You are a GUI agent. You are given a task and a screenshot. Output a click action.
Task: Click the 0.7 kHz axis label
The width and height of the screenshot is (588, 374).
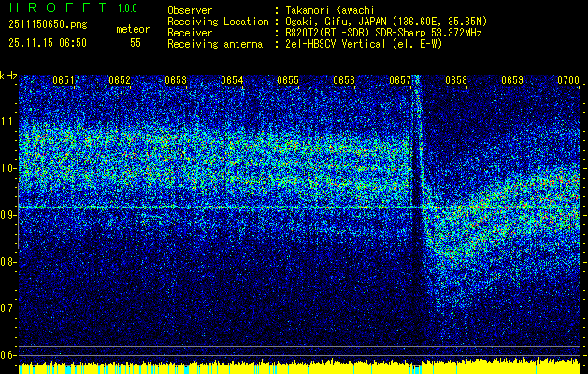pos(7,309)
